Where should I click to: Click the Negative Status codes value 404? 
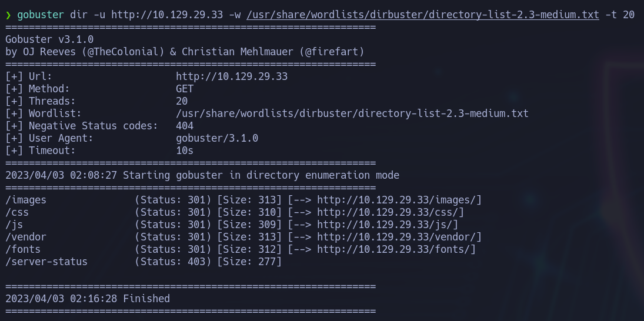pos(185,126)
